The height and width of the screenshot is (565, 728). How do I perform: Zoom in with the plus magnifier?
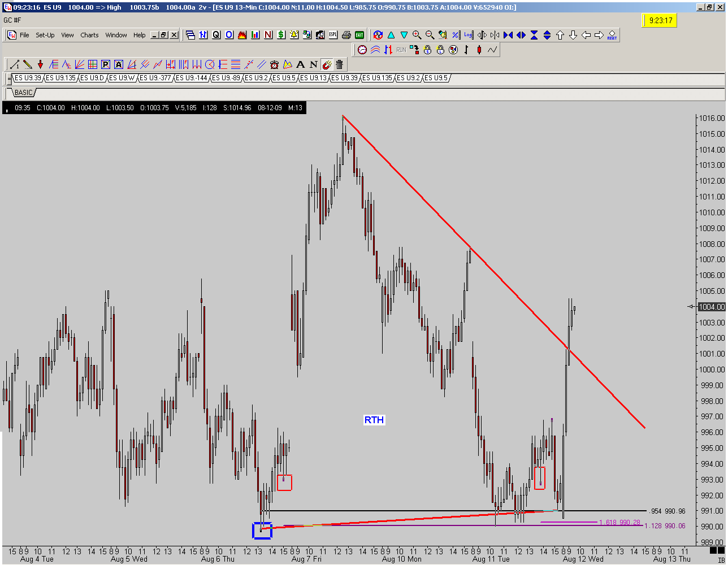(x=417, y=35)
